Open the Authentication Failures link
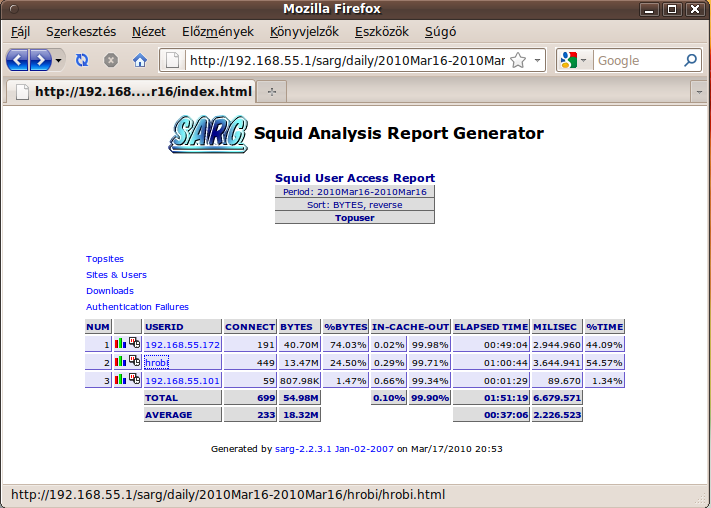 pyautogui.click(x=137, y=307)
